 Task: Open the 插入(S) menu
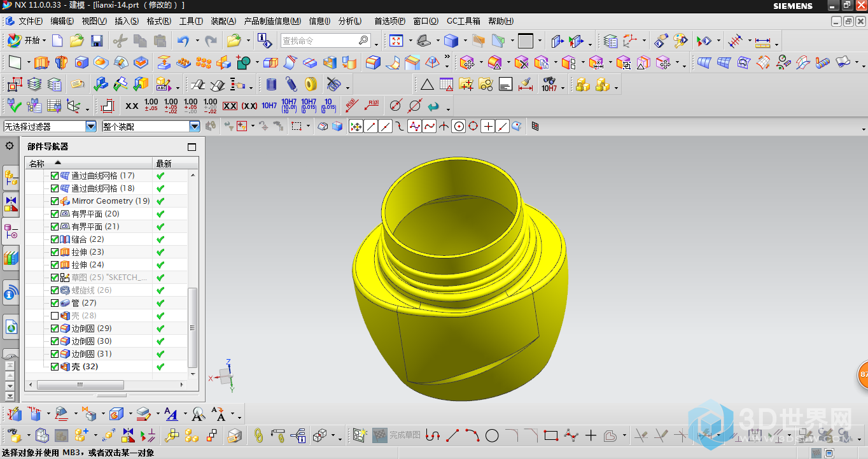click(127, 21)
